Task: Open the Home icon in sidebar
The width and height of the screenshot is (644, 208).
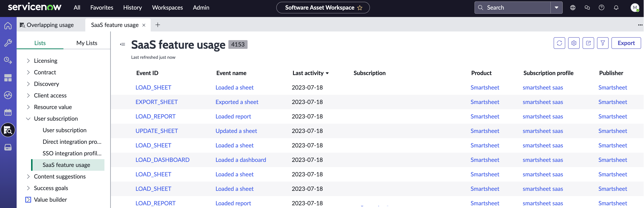Action: (x=8, y=26)
